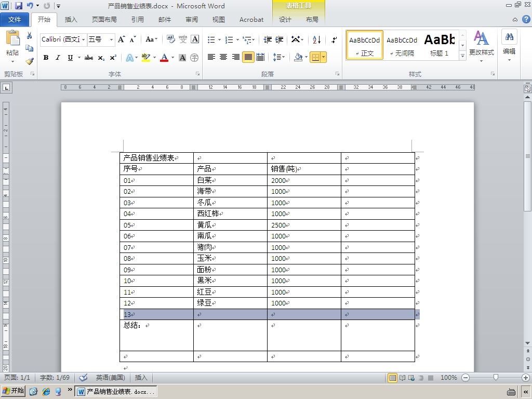Click the Windows 开始 Start button
Image resolution: width=532 pixels, height=399 pixels.
coord(13,391)
